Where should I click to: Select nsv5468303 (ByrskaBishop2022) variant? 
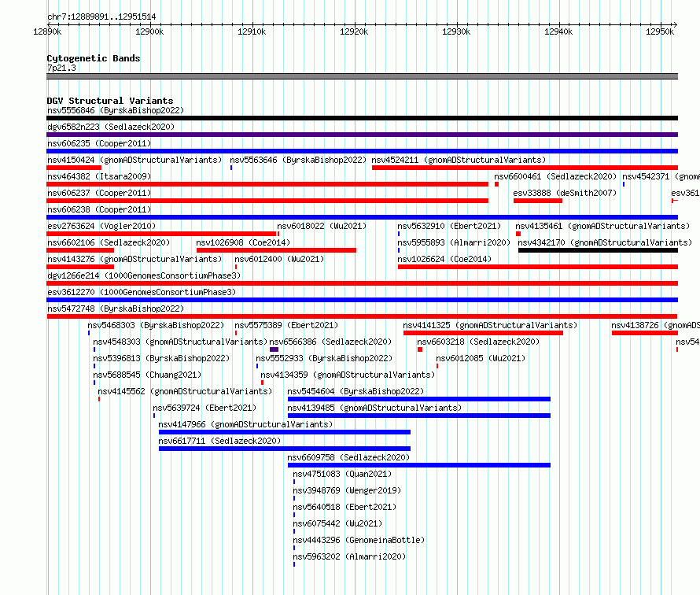[x=156, y=325]
